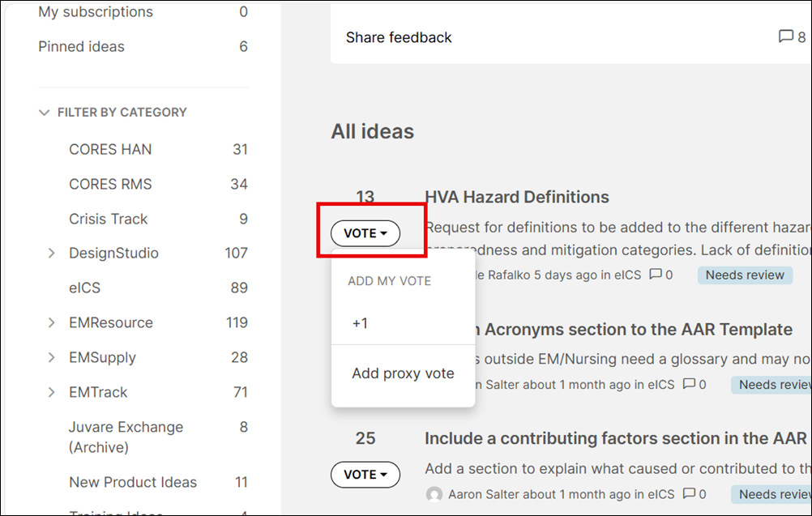This screenshot has width=812, height=516.
Task: Click comment icon on Acronyms section idea
Action: click(690, 384)
